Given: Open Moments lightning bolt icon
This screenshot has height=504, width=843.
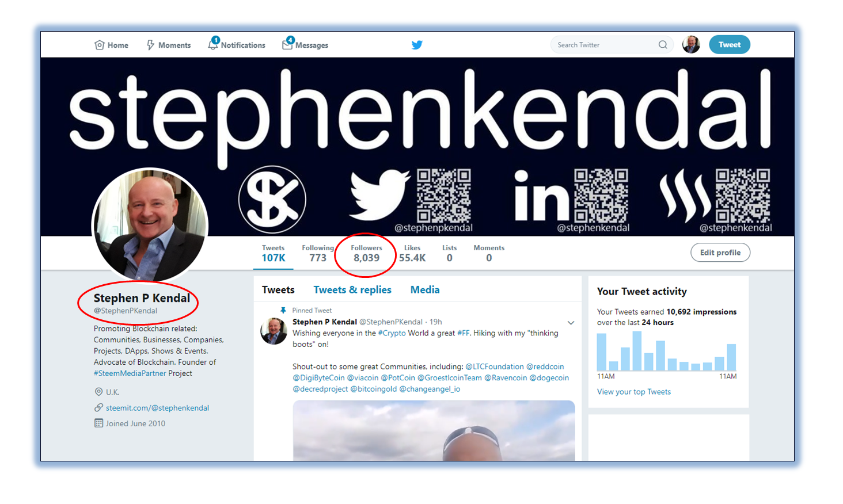Looking at the screenshot, I should coord(150,45).
